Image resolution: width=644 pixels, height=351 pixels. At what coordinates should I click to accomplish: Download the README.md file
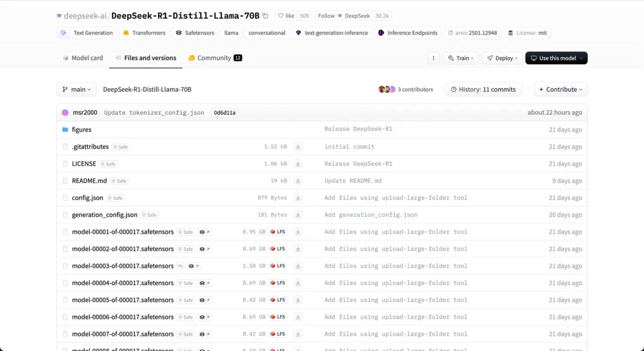click(x=298, y=181)
